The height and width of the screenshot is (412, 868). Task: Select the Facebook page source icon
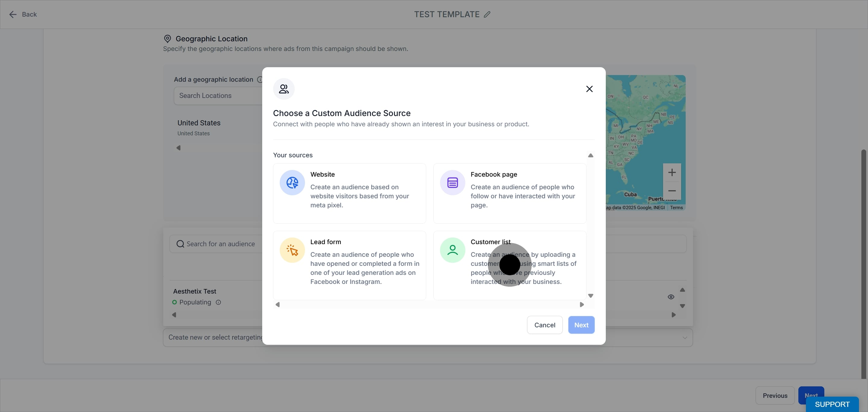(452, 183)
